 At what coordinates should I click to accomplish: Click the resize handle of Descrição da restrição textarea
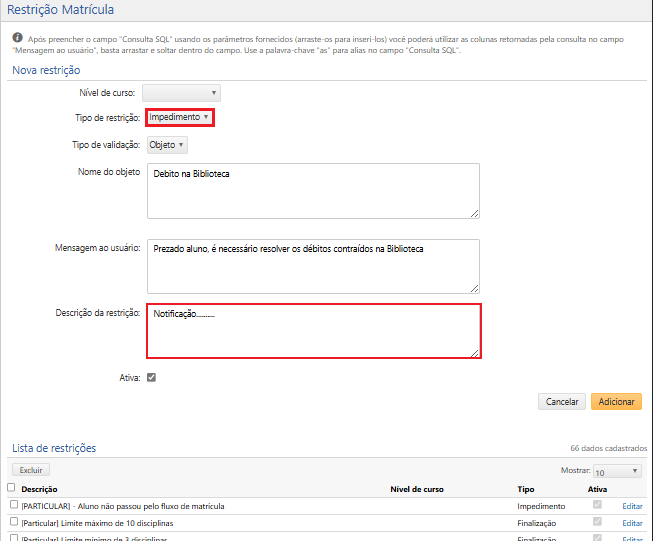point(475,353)
